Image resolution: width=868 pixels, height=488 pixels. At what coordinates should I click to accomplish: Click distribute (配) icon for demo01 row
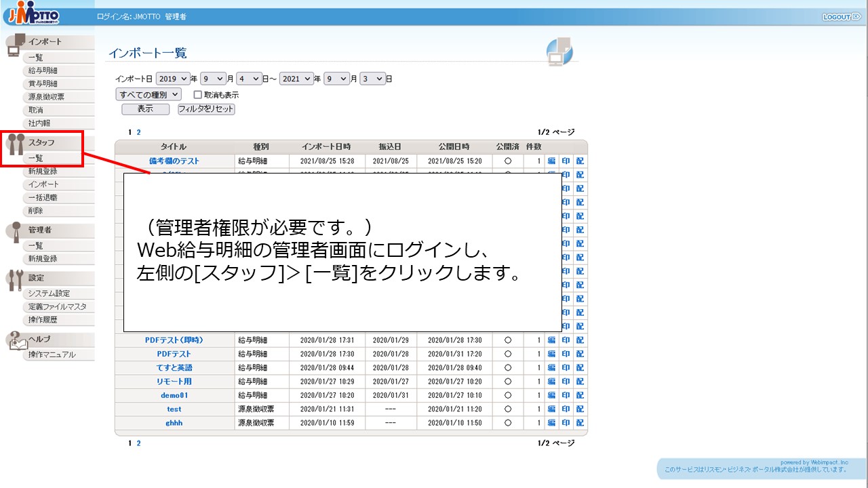580,395
